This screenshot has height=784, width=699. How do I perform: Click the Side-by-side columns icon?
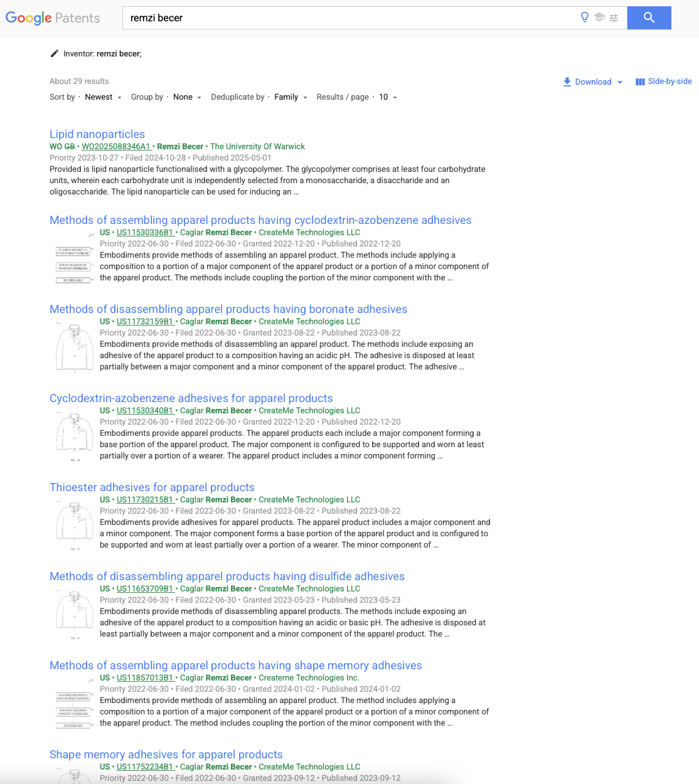640,82
